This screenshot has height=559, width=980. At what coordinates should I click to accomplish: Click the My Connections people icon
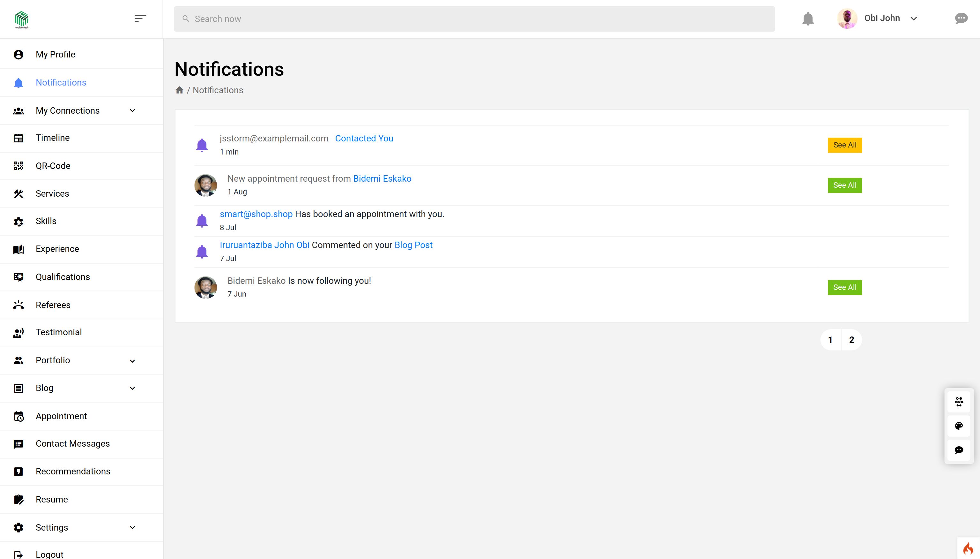coord(19,111)
